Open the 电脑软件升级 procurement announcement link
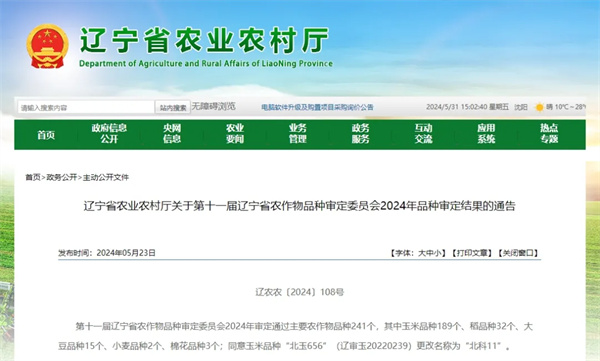Screen dimensions: 600x361 [317, 107]
